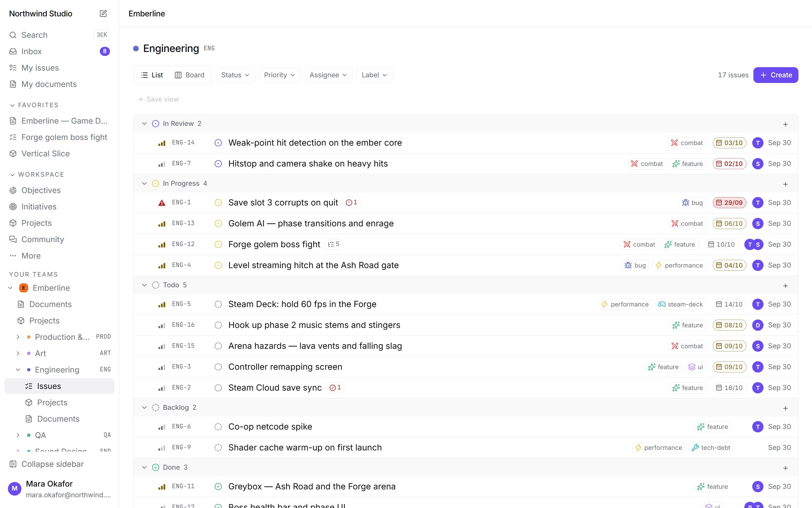Click the Create issue button
812x508 pixels.
point(776,75)
